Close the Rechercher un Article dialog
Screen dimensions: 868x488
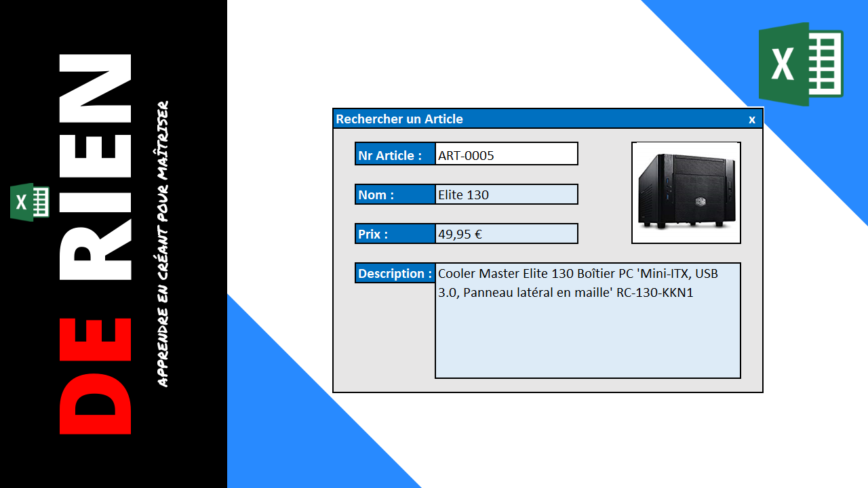click(x=751, y=119)
